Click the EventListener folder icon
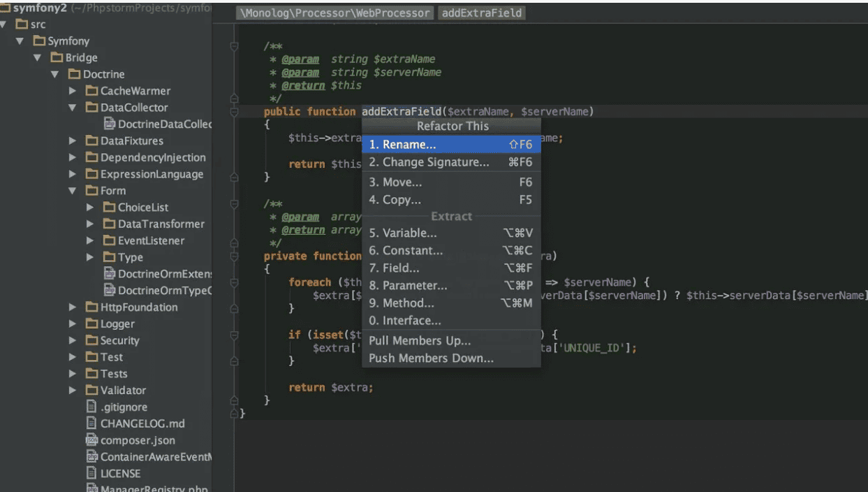The height and width of the screenshot is (492, 868). tap(109, 241)
